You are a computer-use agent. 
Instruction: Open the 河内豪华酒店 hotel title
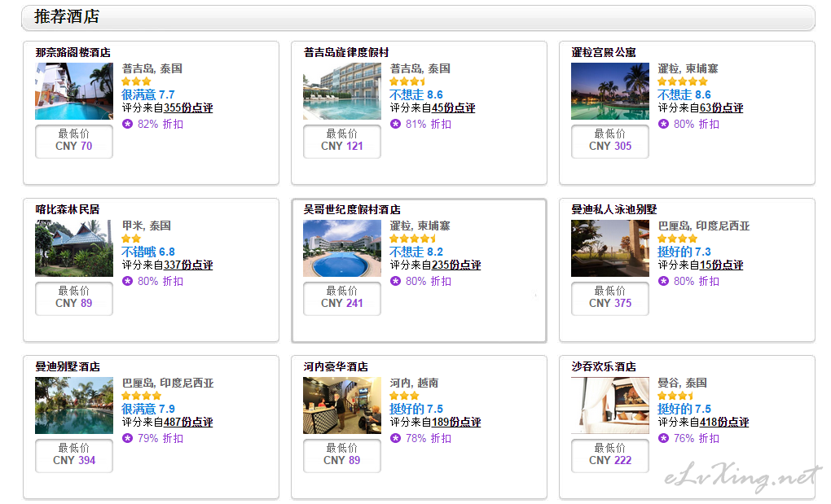click(336, 367)
